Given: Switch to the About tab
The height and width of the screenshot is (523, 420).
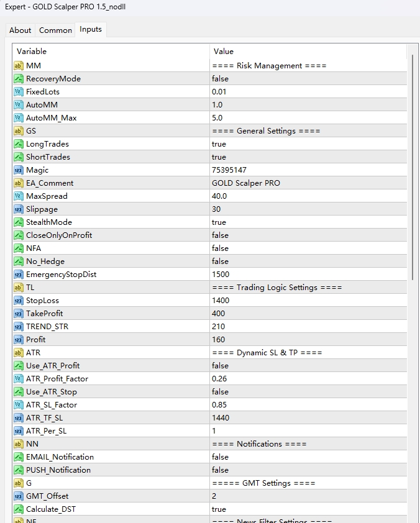Looking at the screenshot, I should pyautogui.click(x=20, y=30).
